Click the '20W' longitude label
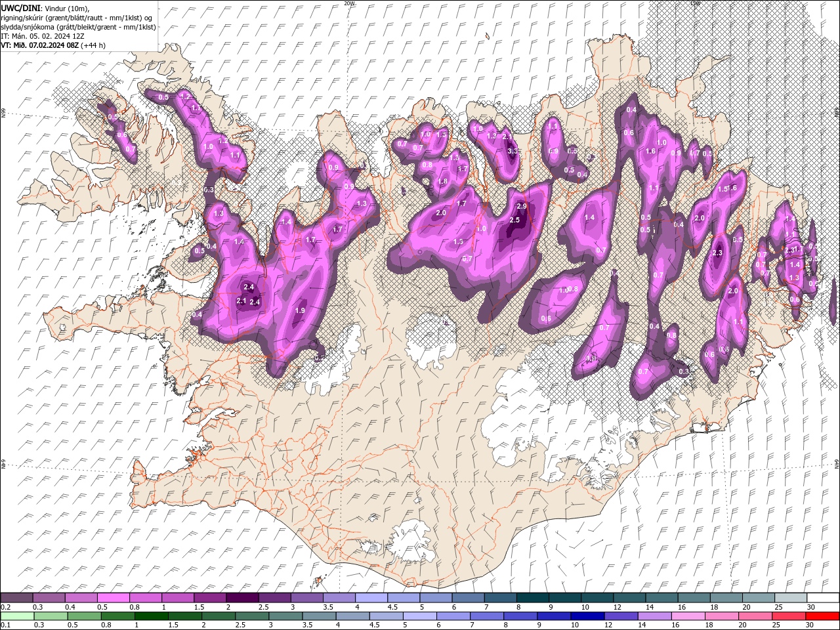The width and height of the screenshot is (840, 630). [349, 3]
